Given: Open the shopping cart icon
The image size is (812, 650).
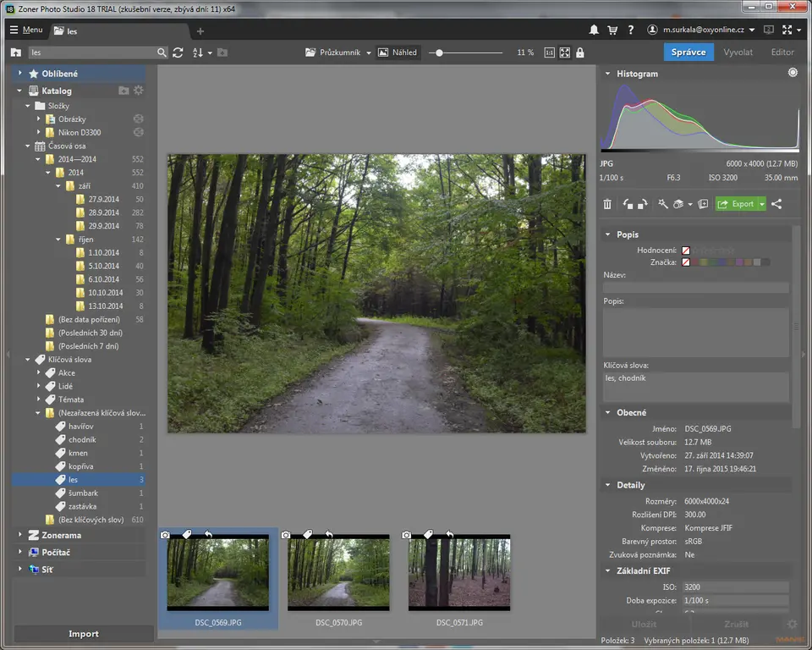Looking at the screenshot, I should pyautogui.click(x=612, y=30).
